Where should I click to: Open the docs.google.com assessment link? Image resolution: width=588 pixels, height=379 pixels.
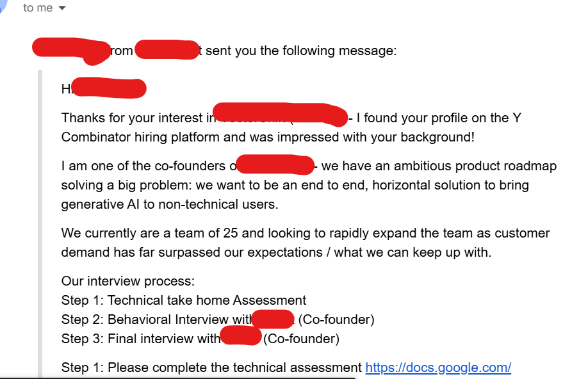[x=437, y=367]
